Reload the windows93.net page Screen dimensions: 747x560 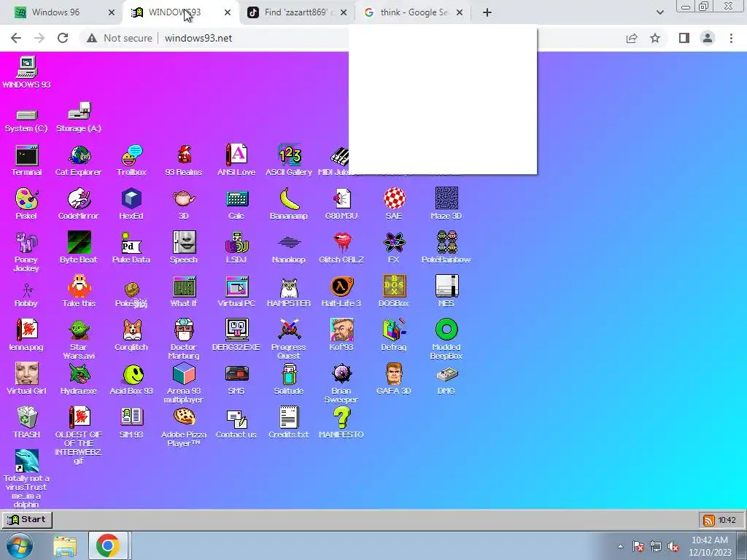coord(63,38)
